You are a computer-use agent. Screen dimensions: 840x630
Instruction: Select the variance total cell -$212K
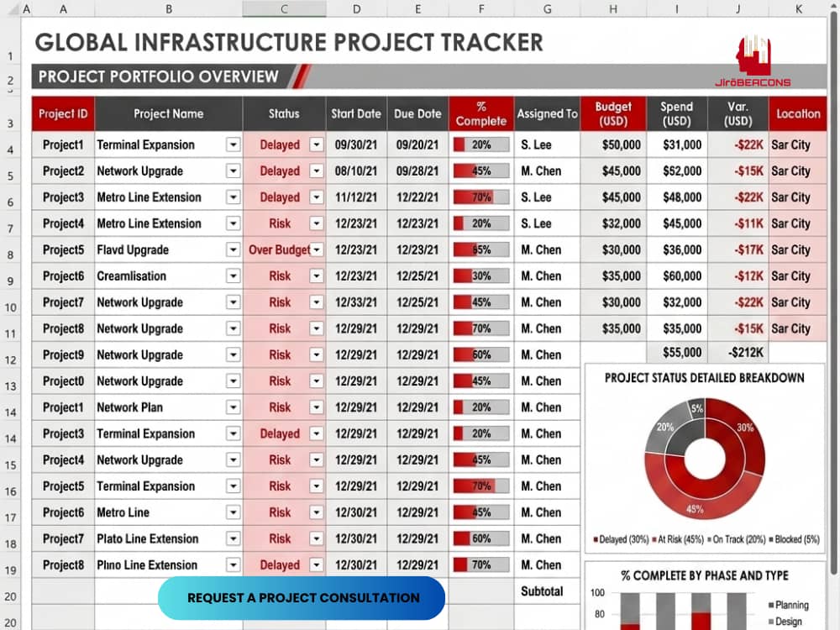[738, 353]
